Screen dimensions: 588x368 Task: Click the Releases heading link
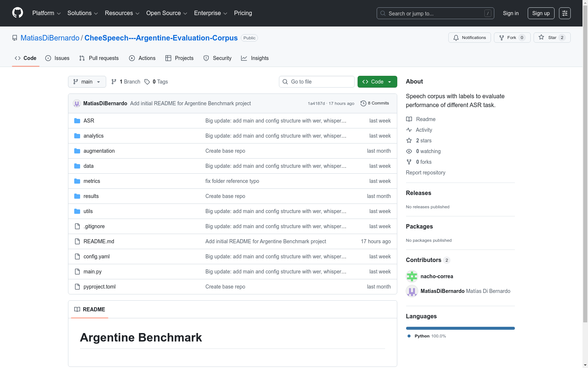(x=419, y=193)
